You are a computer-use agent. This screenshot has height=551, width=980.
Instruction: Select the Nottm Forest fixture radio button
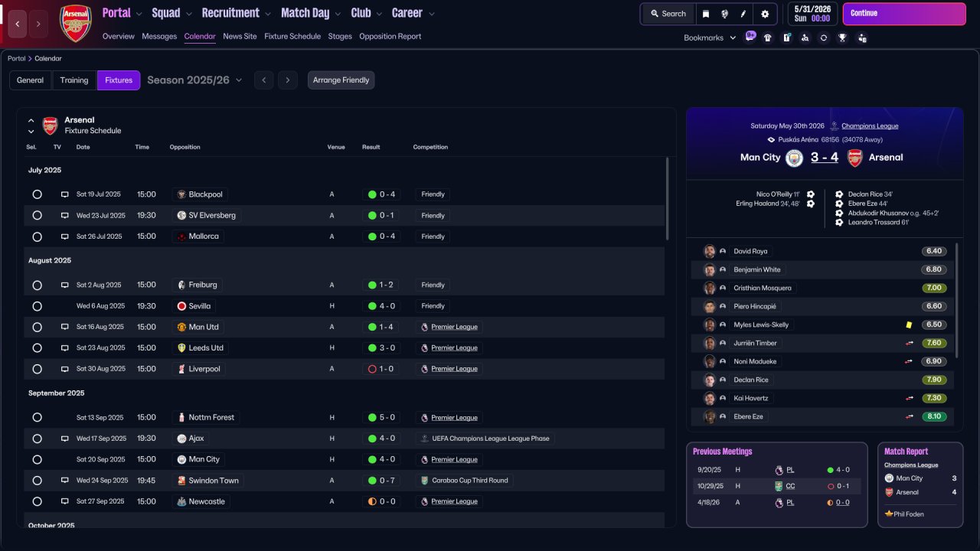point(37,418)
